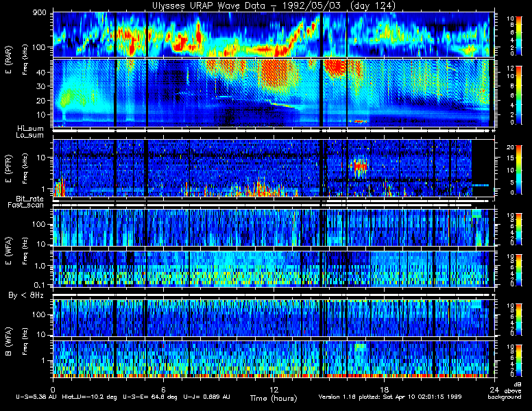532x411 pixels.
Task: Click the 'B (WFA)' axis label
Action: pos(8,342)
